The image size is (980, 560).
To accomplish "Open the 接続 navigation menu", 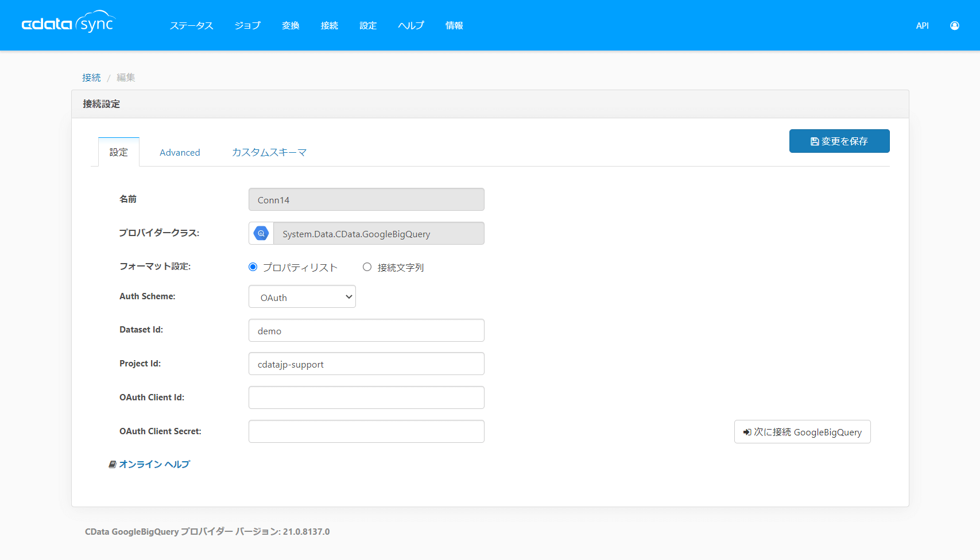I will coord(330,25).
